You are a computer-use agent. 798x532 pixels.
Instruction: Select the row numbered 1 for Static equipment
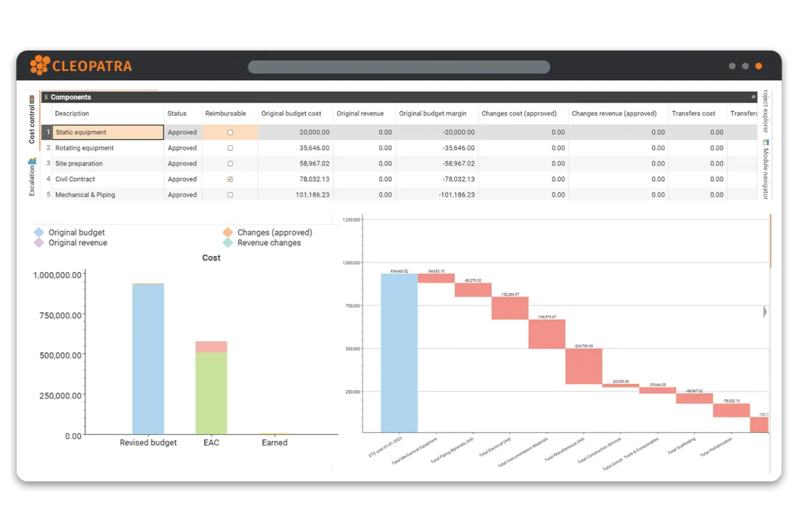point(48,132)
